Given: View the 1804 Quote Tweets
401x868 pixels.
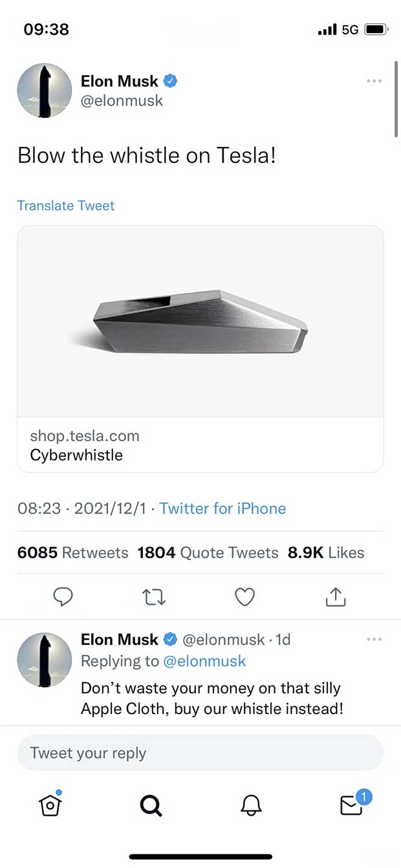Looking at the screenshot, I should coord(208,552).
